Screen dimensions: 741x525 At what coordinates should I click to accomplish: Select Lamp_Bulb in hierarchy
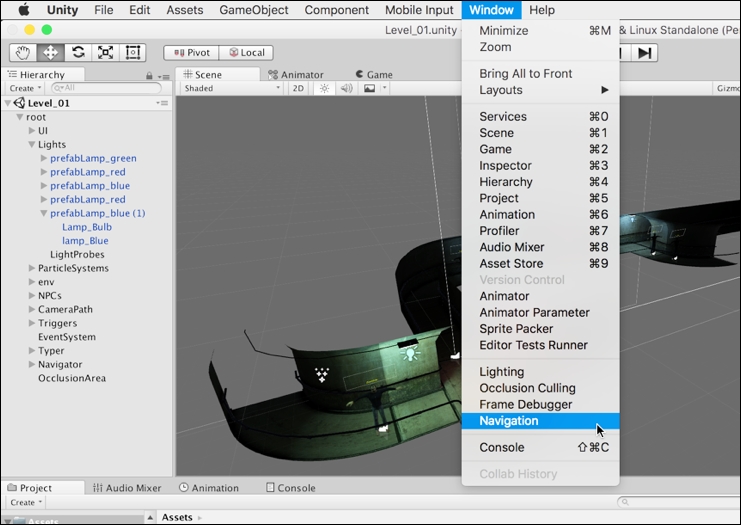pos(87,227)
